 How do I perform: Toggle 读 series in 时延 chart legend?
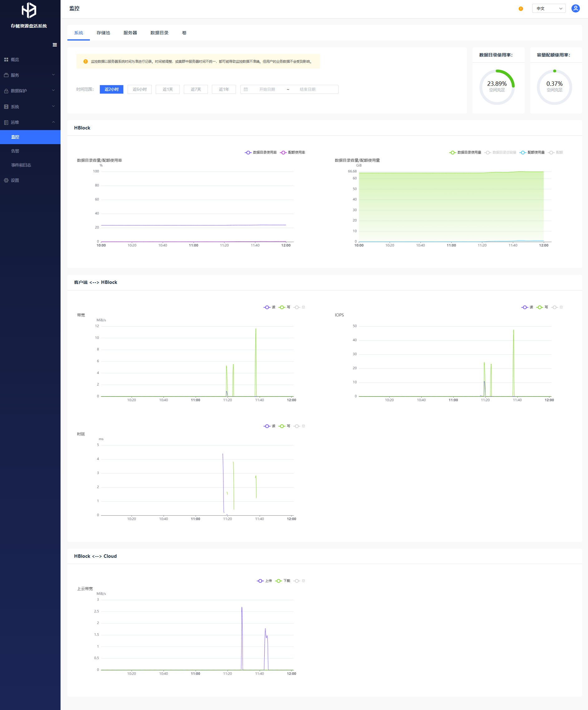coord(270,426)
